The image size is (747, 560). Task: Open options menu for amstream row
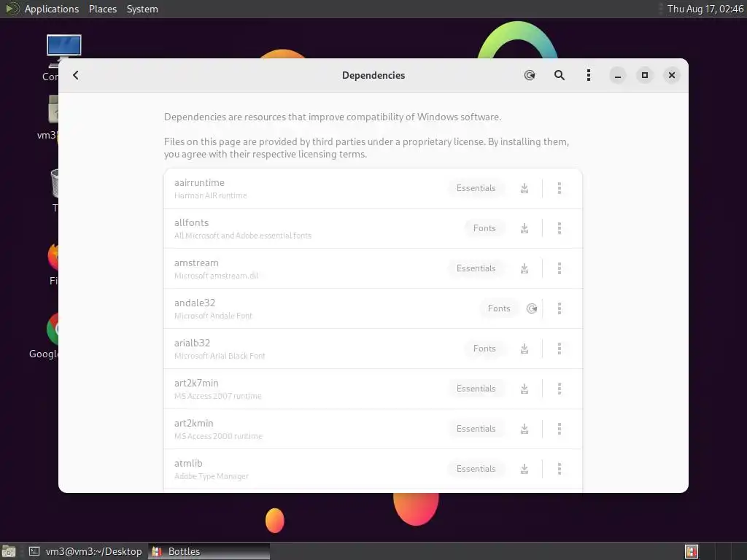[x=560, y=268]
